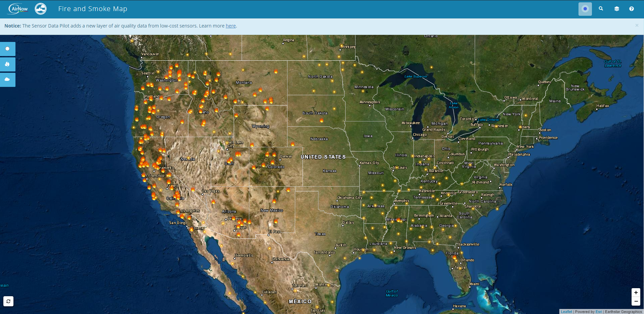Click the fire icon north of New Mexico label
Screen dimensions: 644x314
pos(274,201)
